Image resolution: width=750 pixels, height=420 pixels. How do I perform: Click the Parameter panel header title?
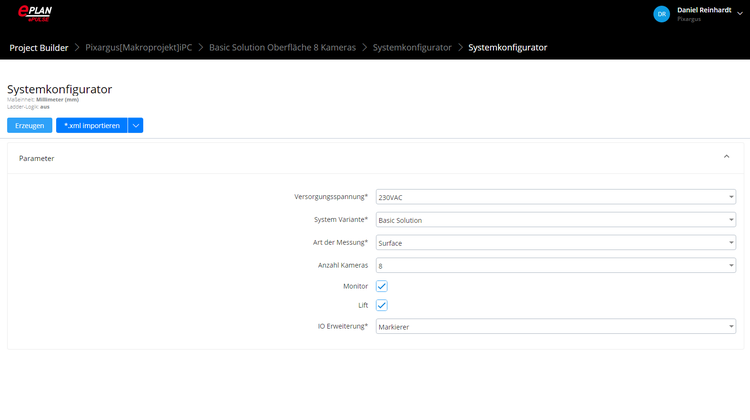click(37, 158)
